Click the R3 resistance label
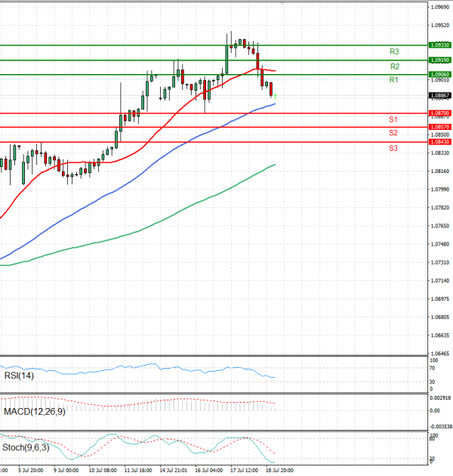 394,51
